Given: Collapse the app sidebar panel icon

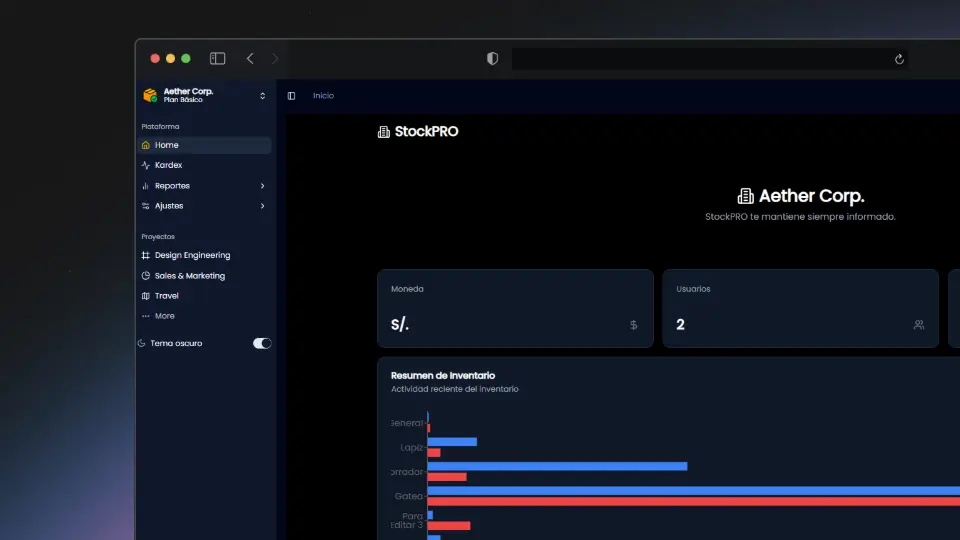Looking at the screenshot, I should pyautogui.click(x=291, y=96).
